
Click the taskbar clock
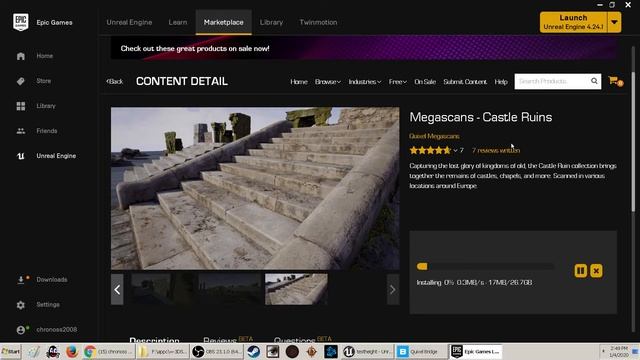tap(619, 351)
